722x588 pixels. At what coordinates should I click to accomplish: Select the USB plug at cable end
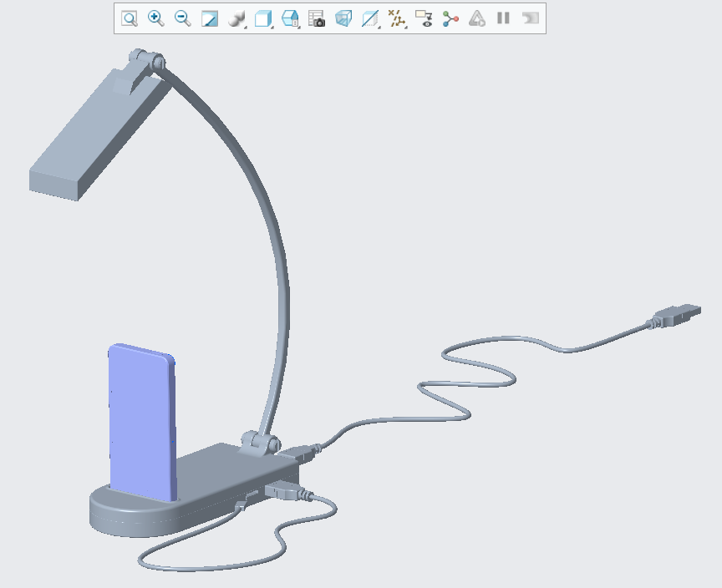tap(675, 316)
